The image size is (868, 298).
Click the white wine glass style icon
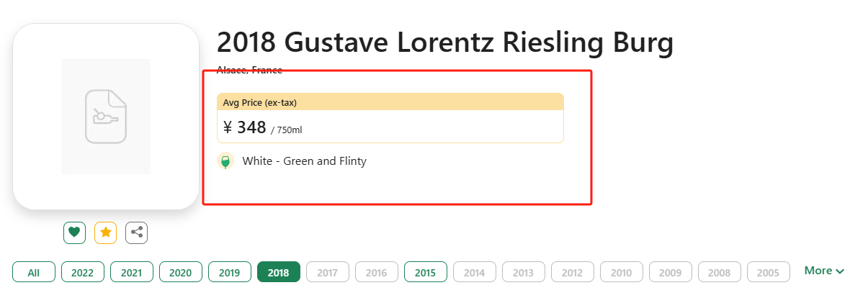point(225,161)
